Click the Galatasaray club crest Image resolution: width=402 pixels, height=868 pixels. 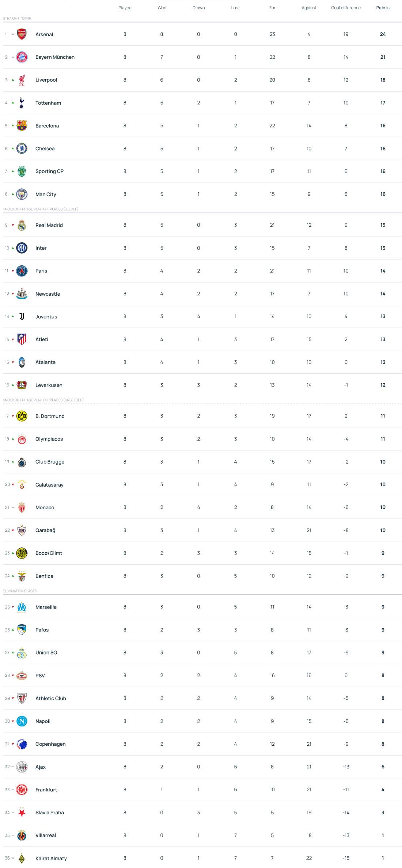click(22, 485)
